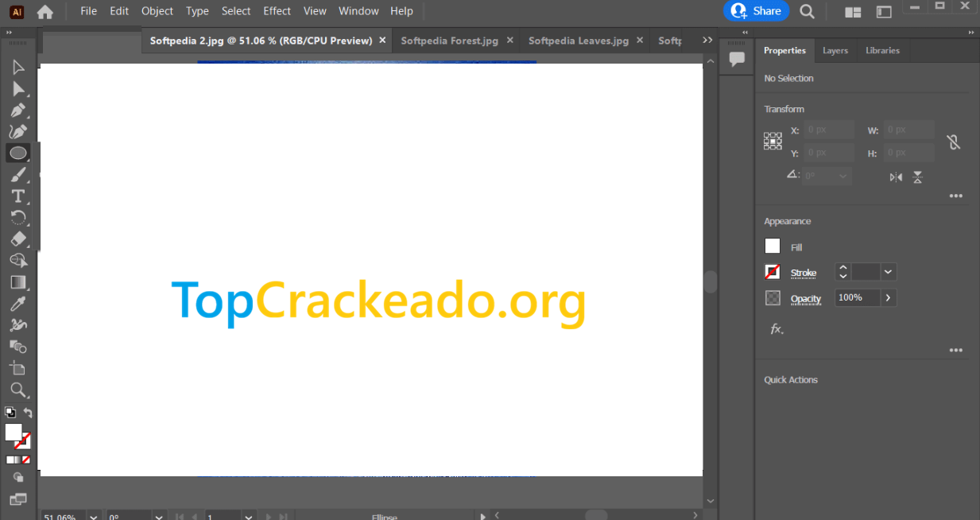Viewport: 980px width, 520px height.
Task: Close the Softpedia Forest.jpg tab
Action: (509, 40)
